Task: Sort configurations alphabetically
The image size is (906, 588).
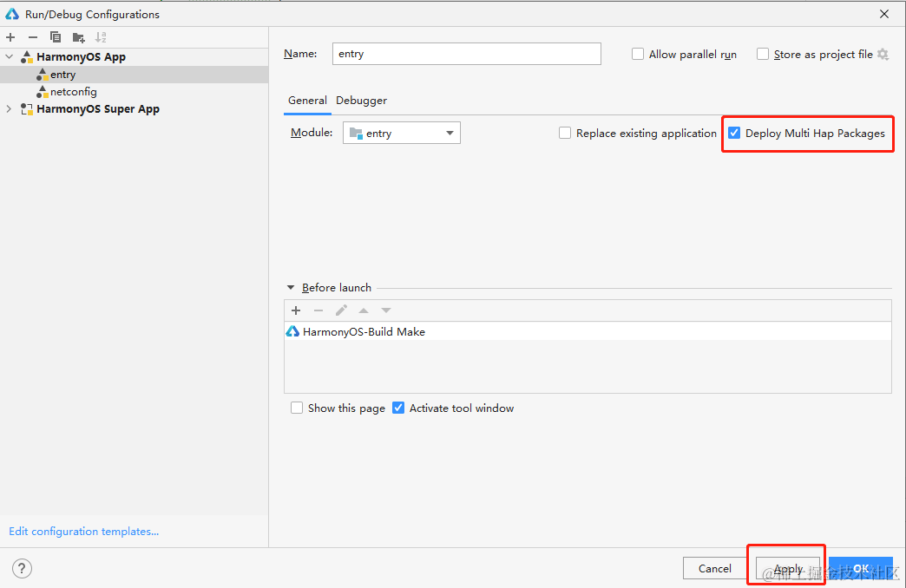Action: pos(102,37)
